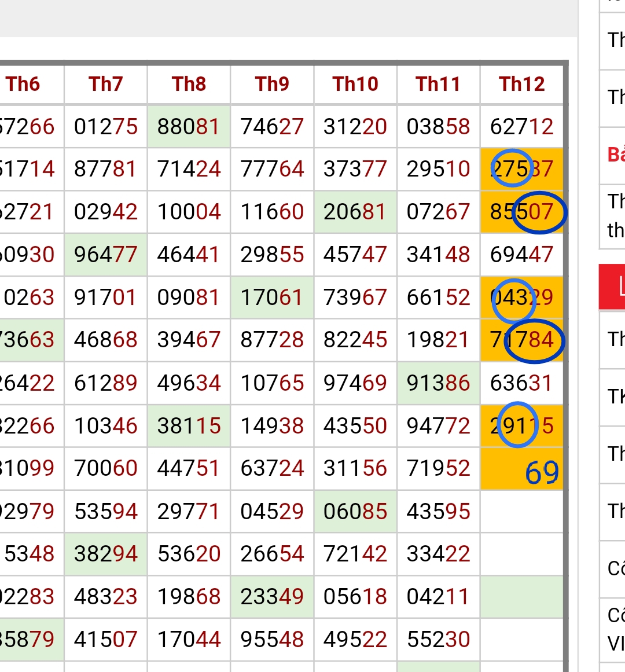Image resolution: width=625 pixels, height=672 pixels.
Task: Select the green cell 17061 under Th9
Action: (272, 298)
